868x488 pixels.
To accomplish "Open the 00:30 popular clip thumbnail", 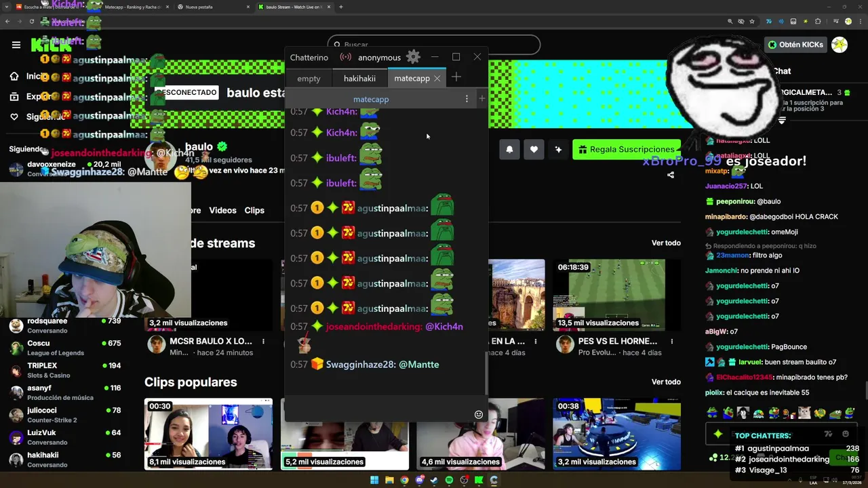I will point(208,434).
